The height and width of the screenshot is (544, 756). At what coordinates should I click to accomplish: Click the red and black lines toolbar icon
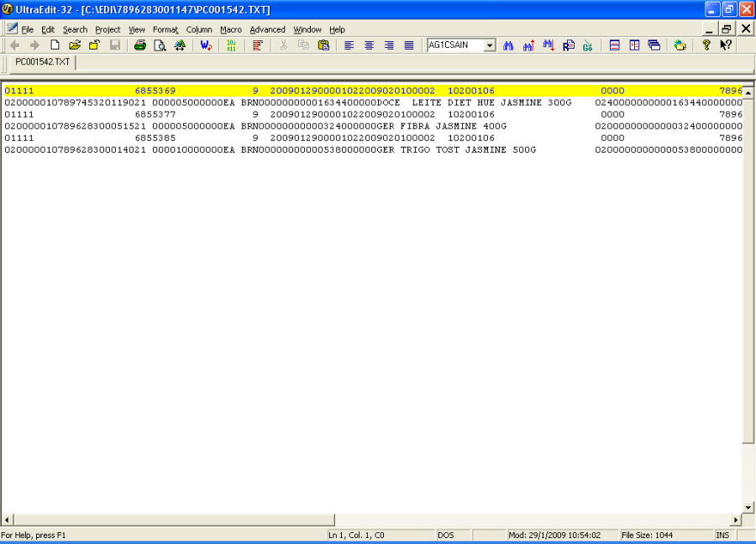pyautogui.click(x=258, y=45)
